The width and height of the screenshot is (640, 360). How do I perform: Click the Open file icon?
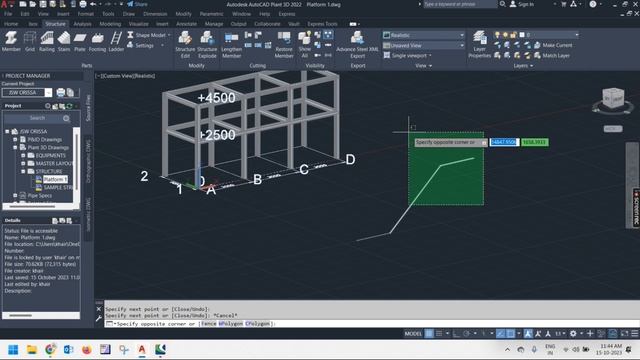[x=33, y=4]
